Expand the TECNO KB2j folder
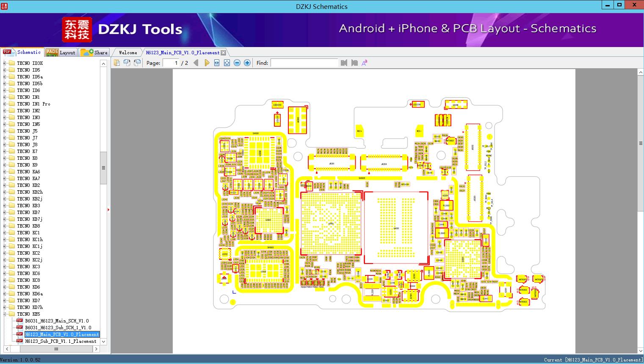Screen dimensions: 644x364 [5, 199]
